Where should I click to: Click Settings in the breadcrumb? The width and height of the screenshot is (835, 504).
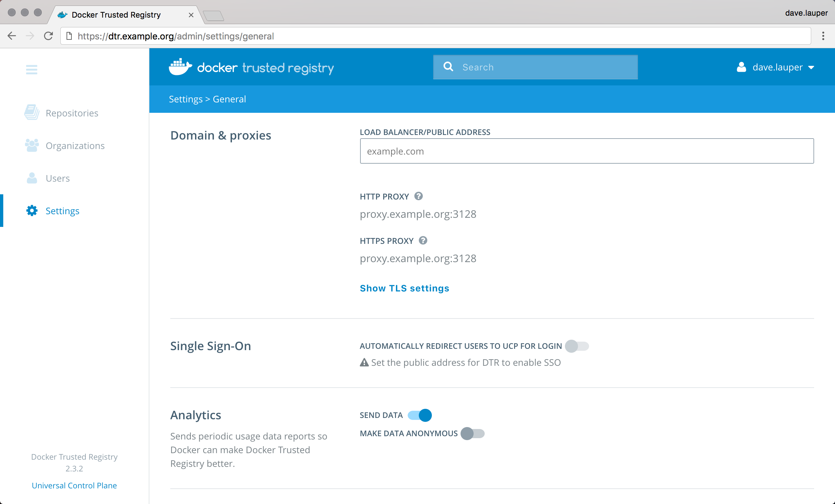coord(185,99)
